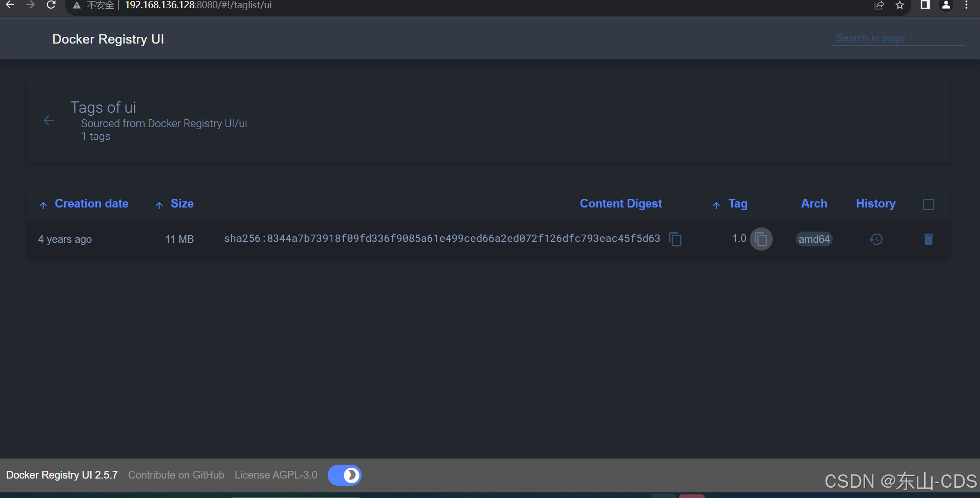Click the Docker Registry UI 2.5.7 footer text
This screenshot has width=980, height=498.
62,475
